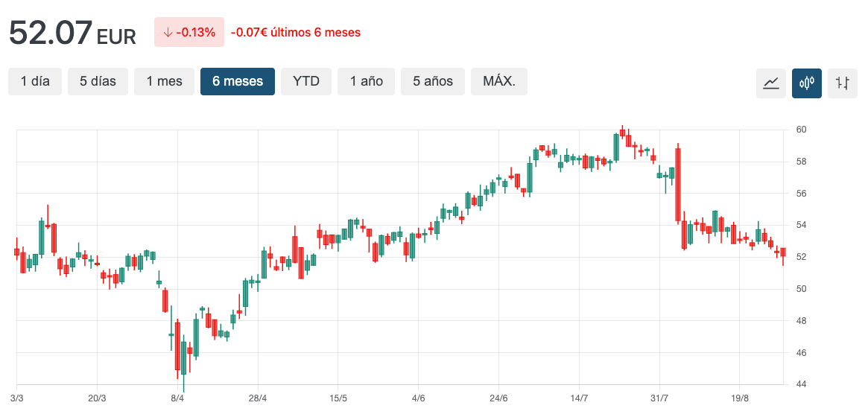Screen dimensions: 868x417
Task: Select the active 6 meses range
Action: coord(237,82)
